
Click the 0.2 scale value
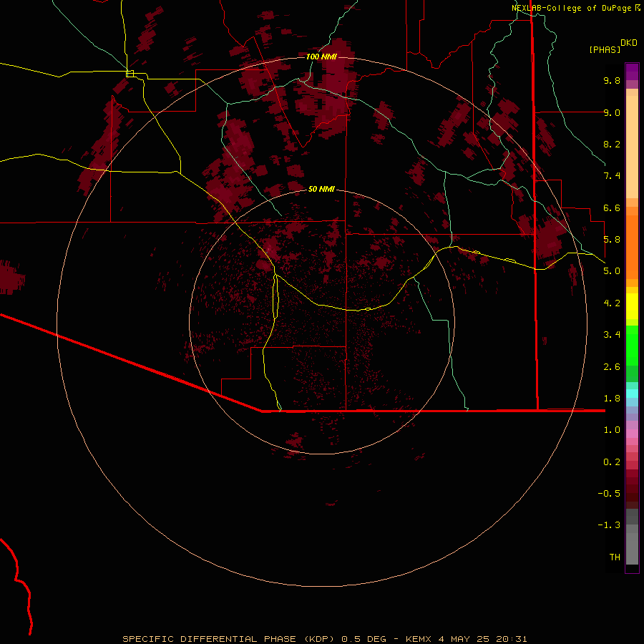click(x=612, y=462)
